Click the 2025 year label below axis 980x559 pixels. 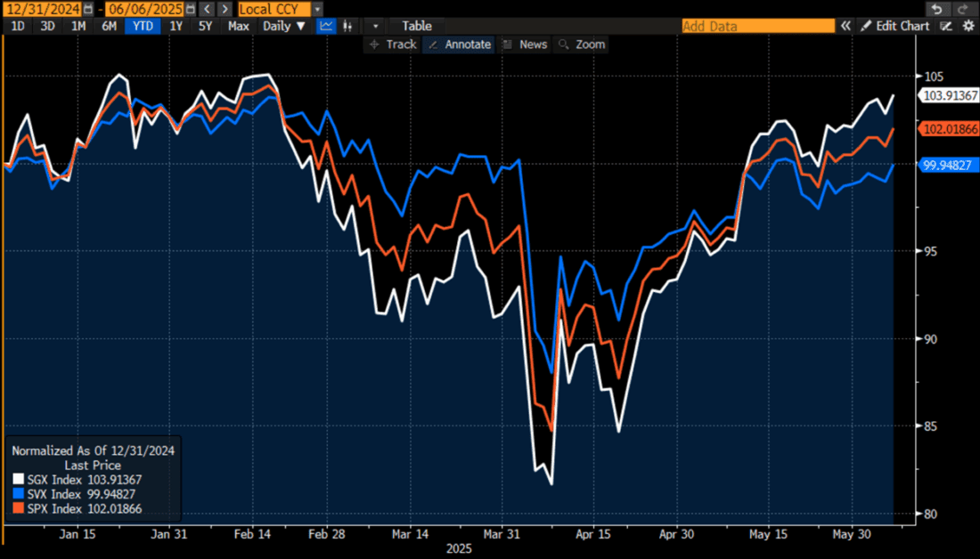(459, 549)
